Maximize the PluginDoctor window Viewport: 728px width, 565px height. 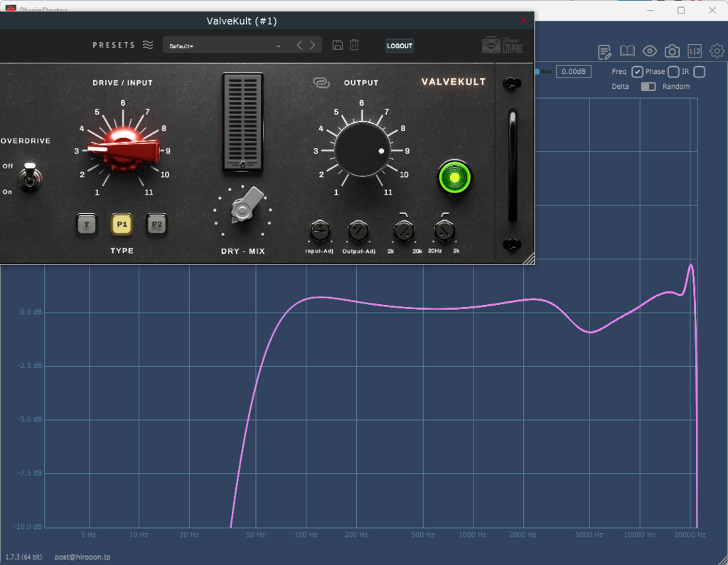tap(681, 10)
